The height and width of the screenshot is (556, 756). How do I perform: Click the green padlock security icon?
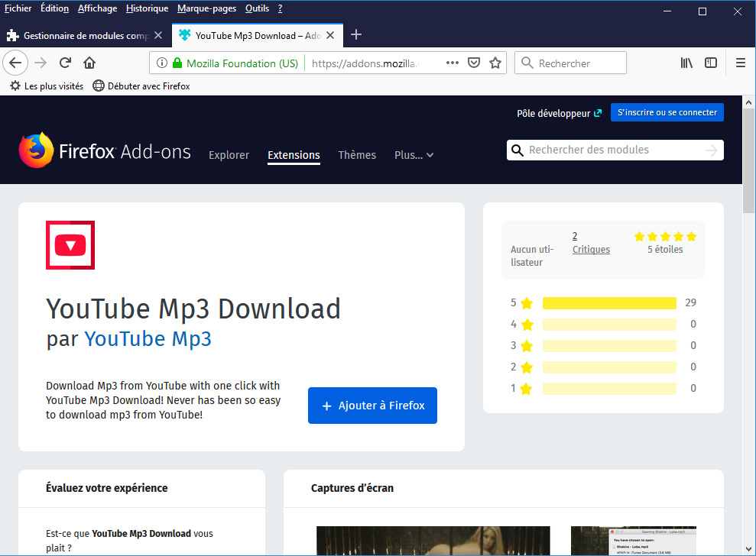[x=177, y=63]
